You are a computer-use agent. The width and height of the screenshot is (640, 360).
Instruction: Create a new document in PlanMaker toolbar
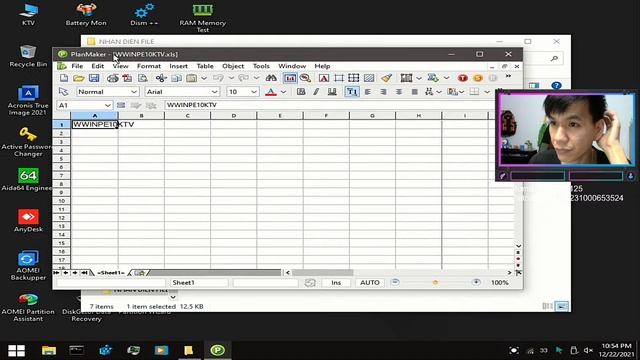[64, 78]
